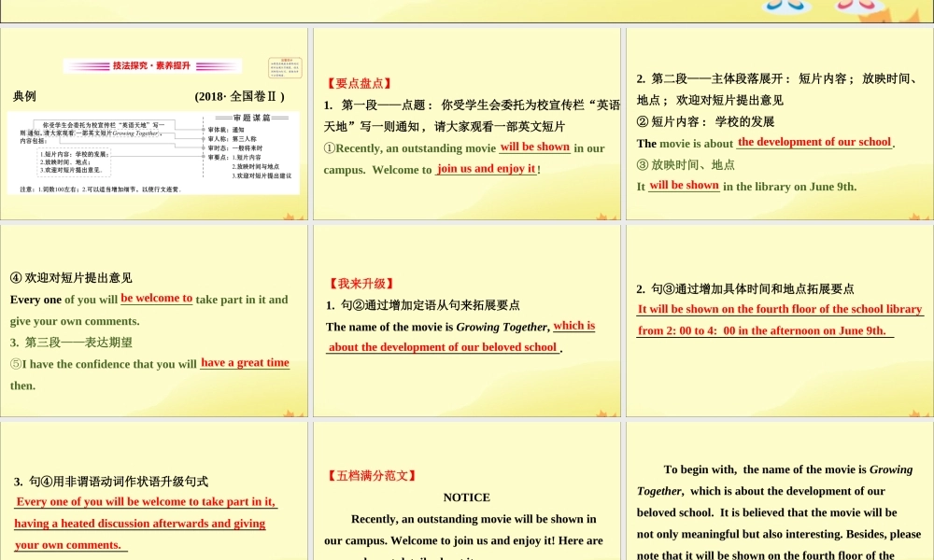Screen dimensions: 934x560
Task: Select 'It will be shown on the fourth floor' line
Action: (780, 310)
